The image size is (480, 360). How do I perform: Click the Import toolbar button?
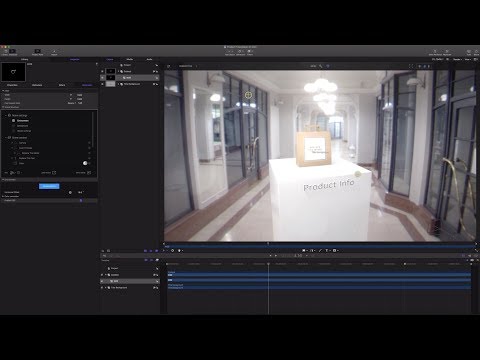coord(54,52)
